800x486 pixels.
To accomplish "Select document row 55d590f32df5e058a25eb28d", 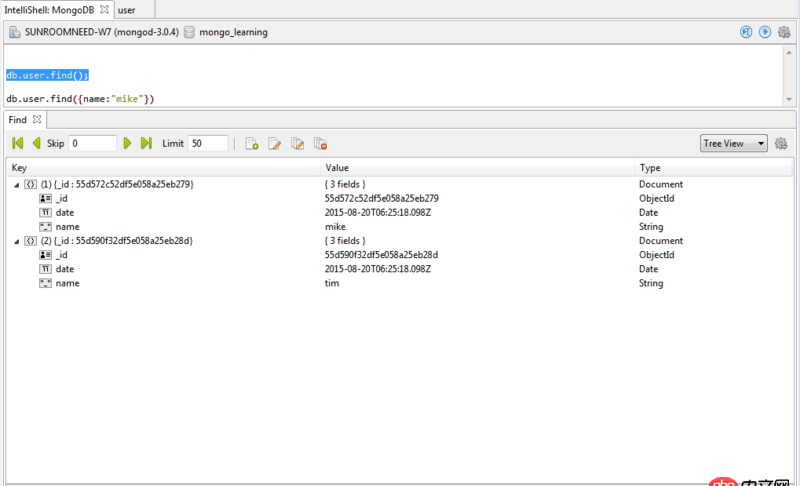I will tap(399, 241).
